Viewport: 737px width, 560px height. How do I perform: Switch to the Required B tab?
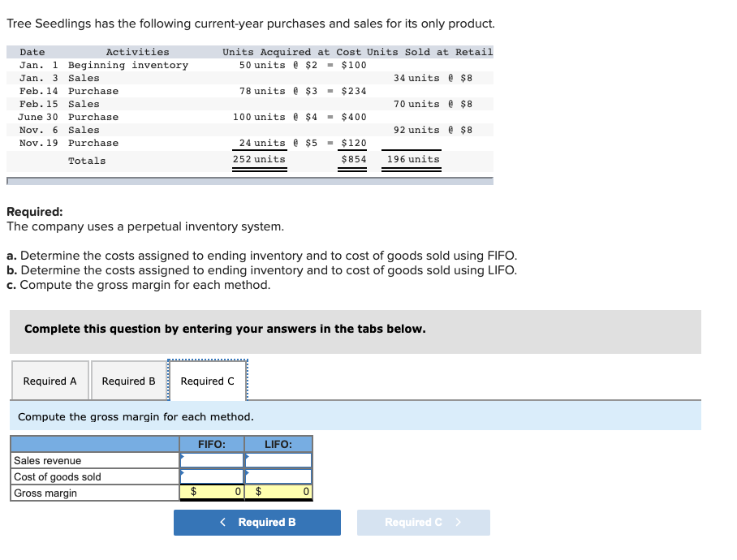pos(129,381)
